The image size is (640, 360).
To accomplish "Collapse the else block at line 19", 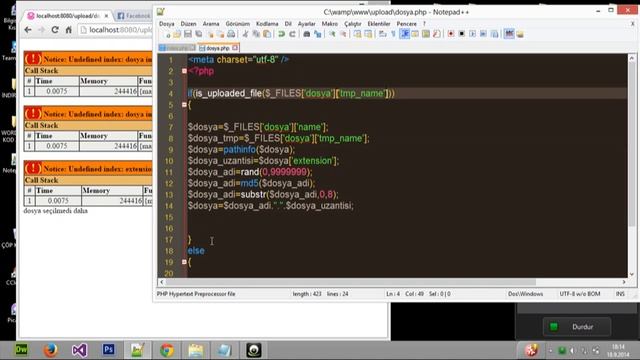I will click(184, 262).
